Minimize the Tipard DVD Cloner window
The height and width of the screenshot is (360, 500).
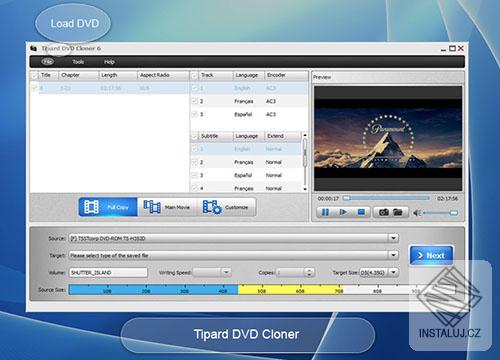click(443, 49)
